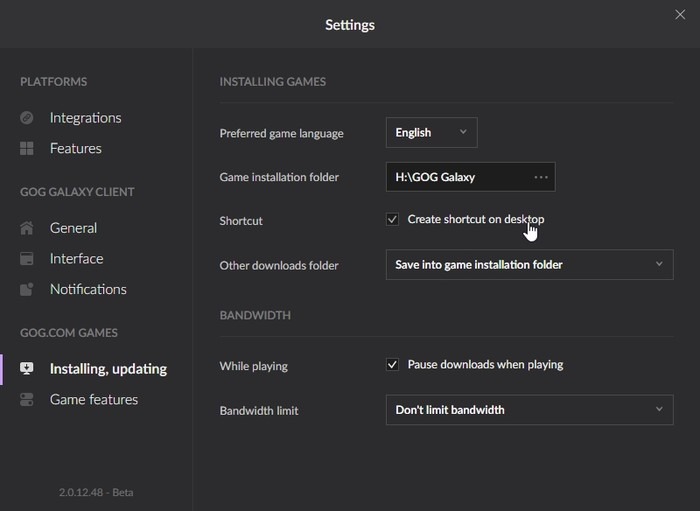Click the Settings window title
Screen dimensions: 700x511
pos(350,25)
